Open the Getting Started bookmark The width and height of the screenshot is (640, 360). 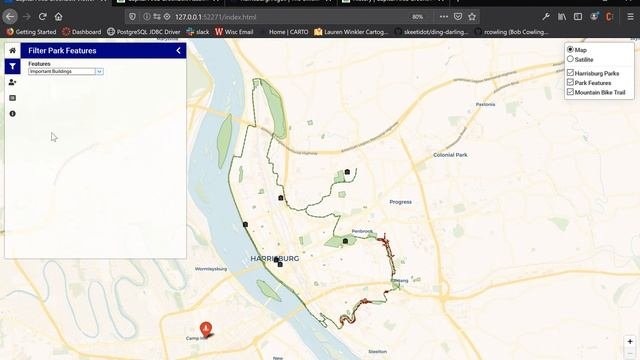(x=31, y=32)
